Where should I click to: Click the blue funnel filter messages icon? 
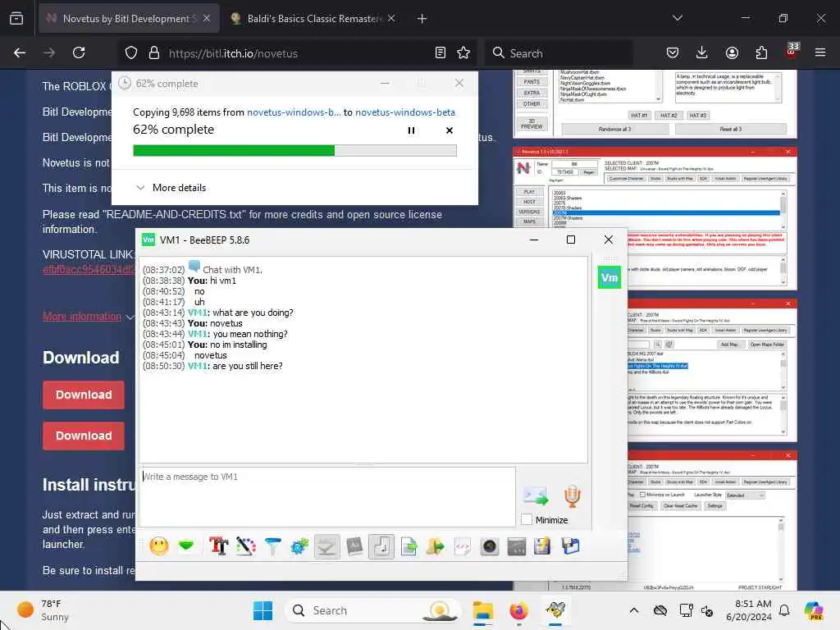(272, 546)
